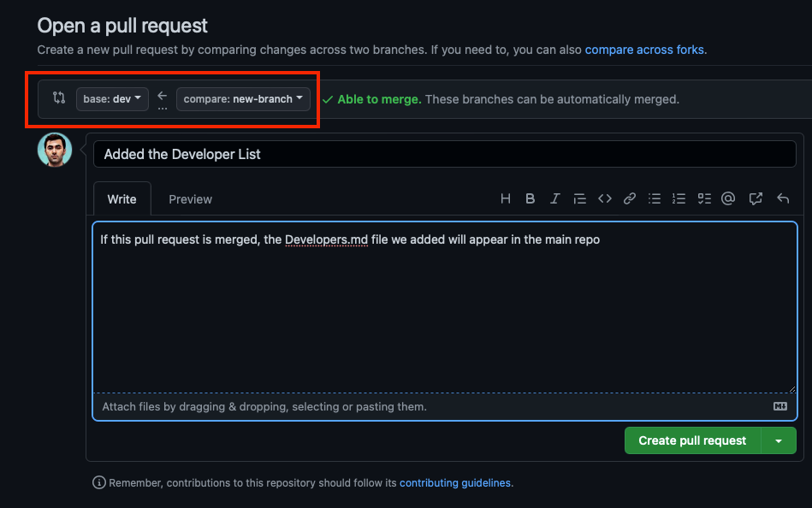Open the compare: new-branch dropdown

pos(243,99)
